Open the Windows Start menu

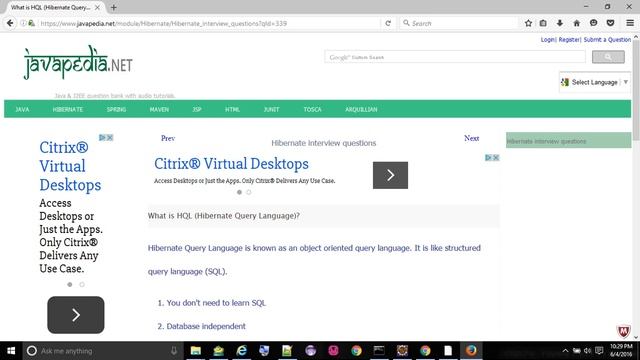pos(11,351)
